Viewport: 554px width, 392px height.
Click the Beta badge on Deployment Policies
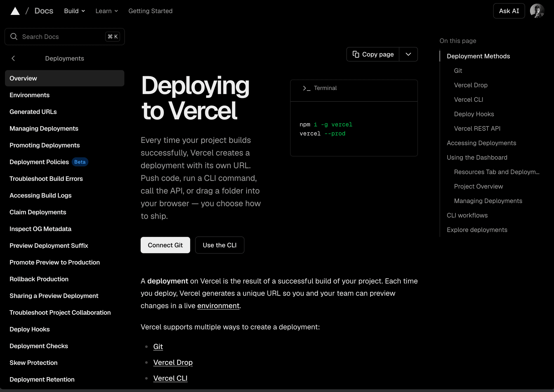[80, 162]
